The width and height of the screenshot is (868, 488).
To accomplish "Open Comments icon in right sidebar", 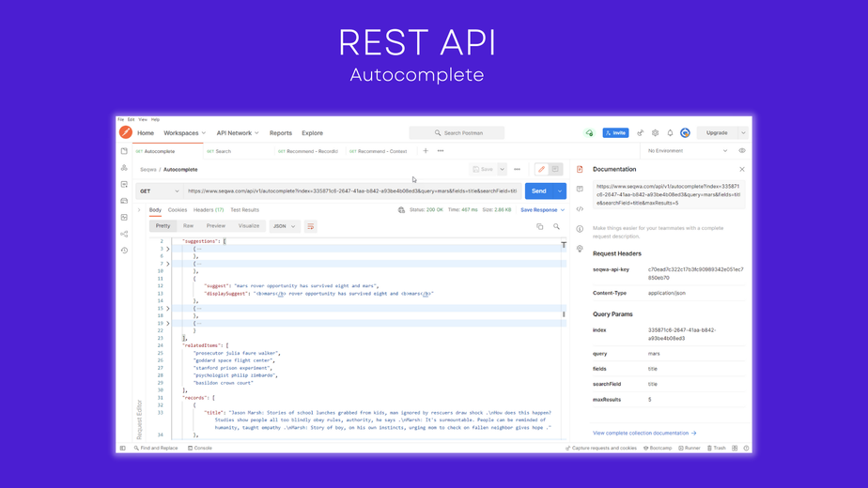I will pos(580,190).
